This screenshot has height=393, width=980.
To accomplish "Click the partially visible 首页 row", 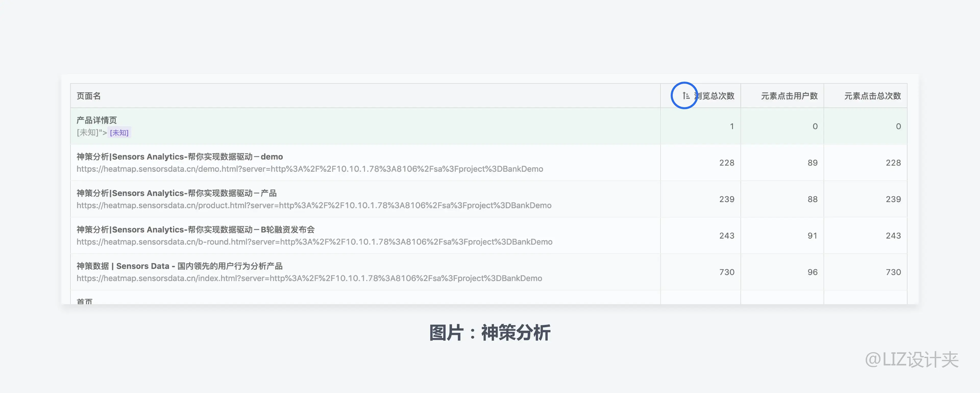I will pos(84,301).
